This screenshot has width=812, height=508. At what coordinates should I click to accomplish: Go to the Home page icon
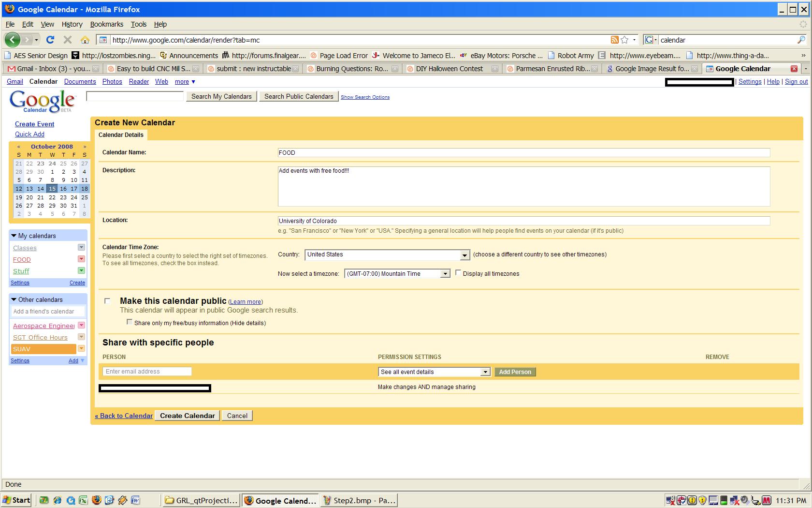pos(85,40)
